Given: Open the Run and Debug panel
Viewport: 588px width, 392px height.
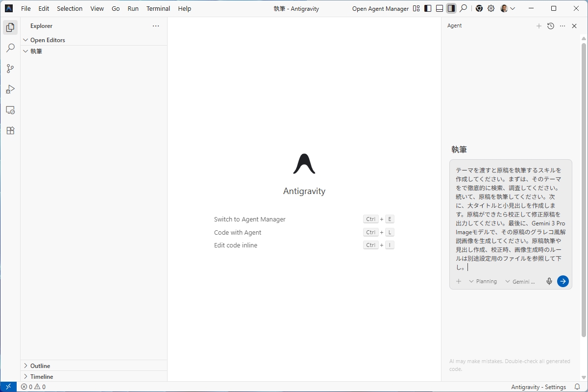Looking at the screenshot, I should (x=10, y=89).
